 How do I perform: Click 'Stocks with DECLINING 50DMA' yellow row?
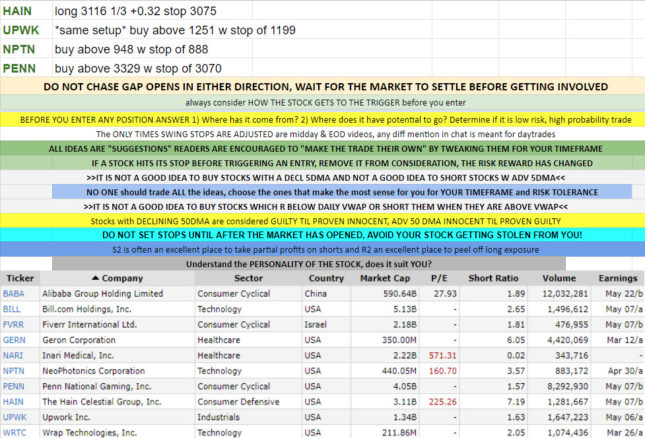click(x=322, y=221)
